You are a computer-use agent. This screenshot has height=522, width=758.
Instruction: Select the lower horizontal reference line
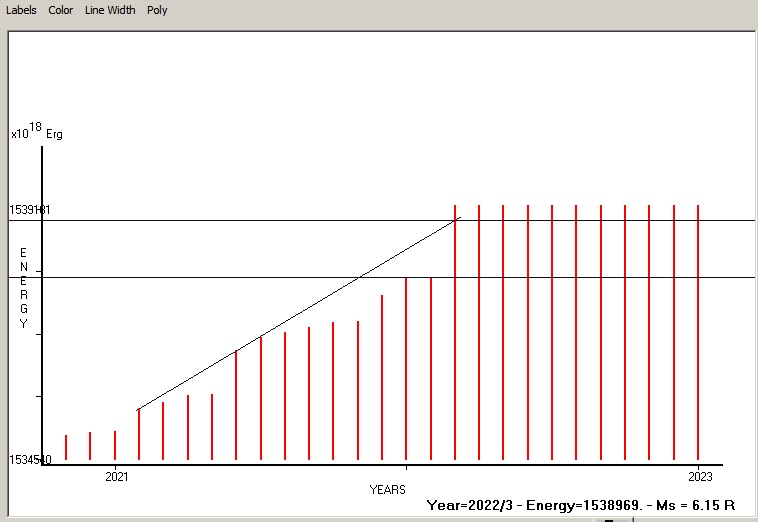(600, 277)
